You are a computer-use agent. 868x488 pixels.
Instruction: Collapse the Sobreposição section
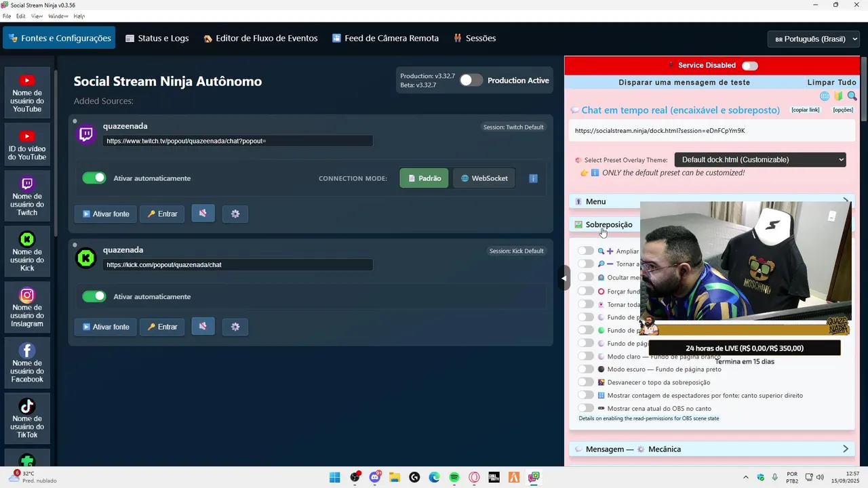pyautogui.click(x=711, y=224)
